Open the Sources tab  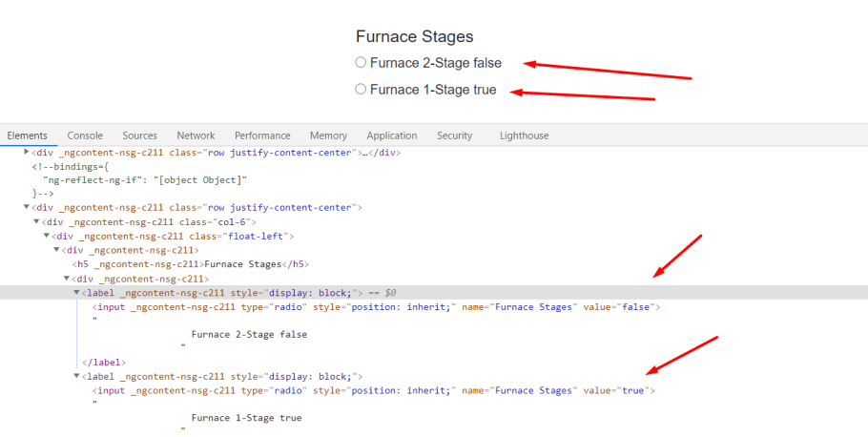point(139,135)
